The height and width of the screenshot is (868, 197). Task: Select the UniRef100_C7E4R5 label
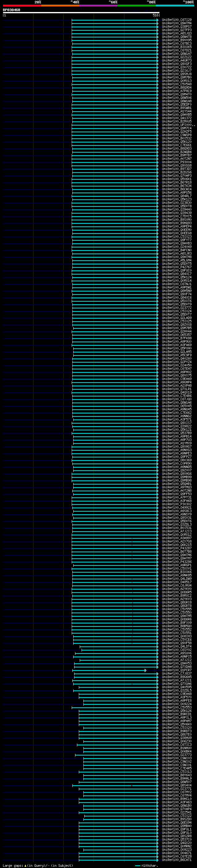point(177,768)
